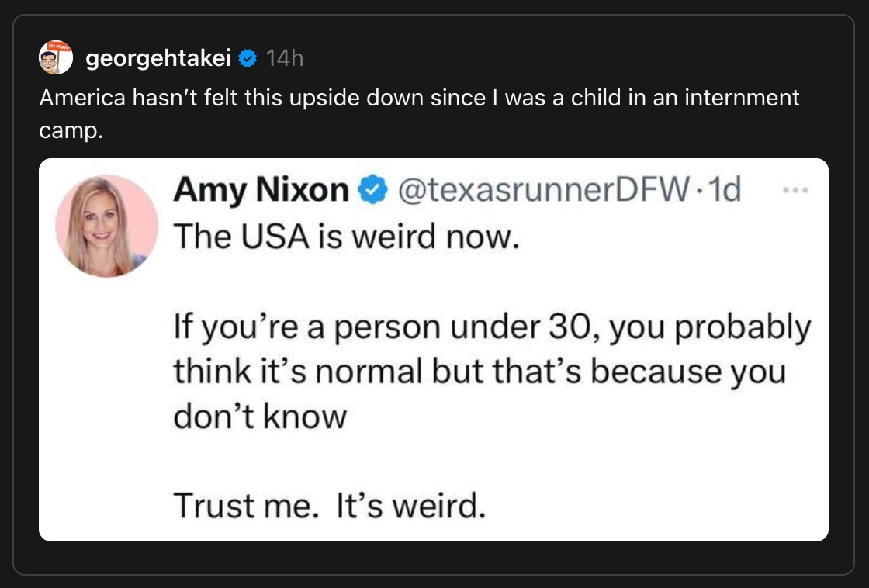Click the caption line starting "America hasn't felt"
The width and height of the screenshot is (869, 588).
(419, 99)
